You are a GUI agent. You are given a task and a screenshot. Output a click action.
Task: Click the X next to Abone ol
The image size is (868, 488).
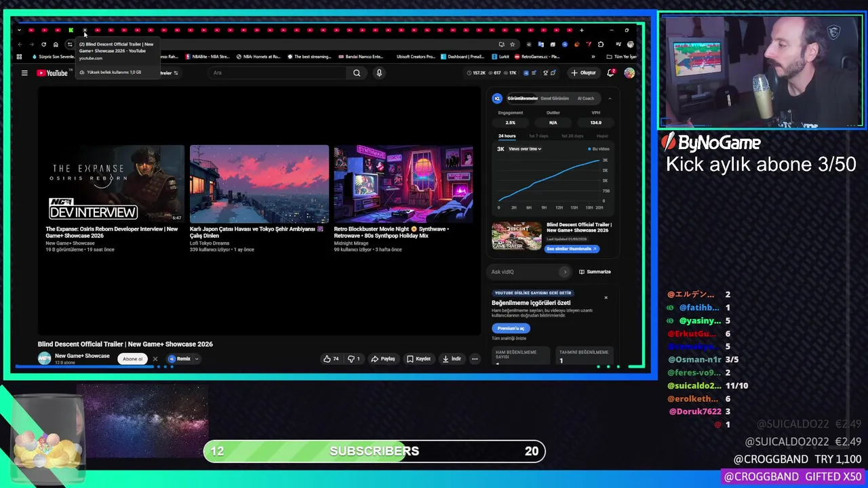pos(155,359)
